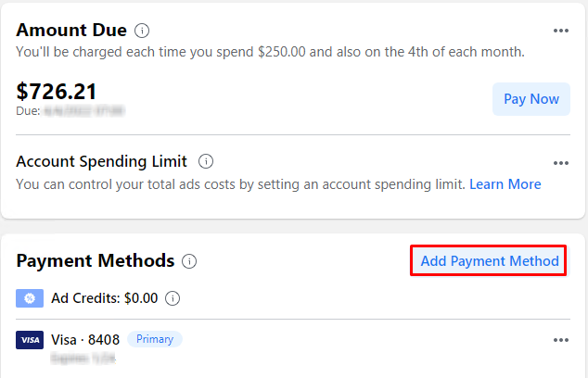Click the info icon beside Payment Methods
Screen dimensions: 588x378
tap(189, 261)
